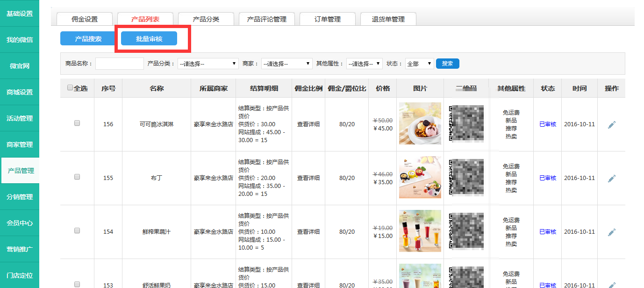Click the QR code for product 154

(466, 231)
